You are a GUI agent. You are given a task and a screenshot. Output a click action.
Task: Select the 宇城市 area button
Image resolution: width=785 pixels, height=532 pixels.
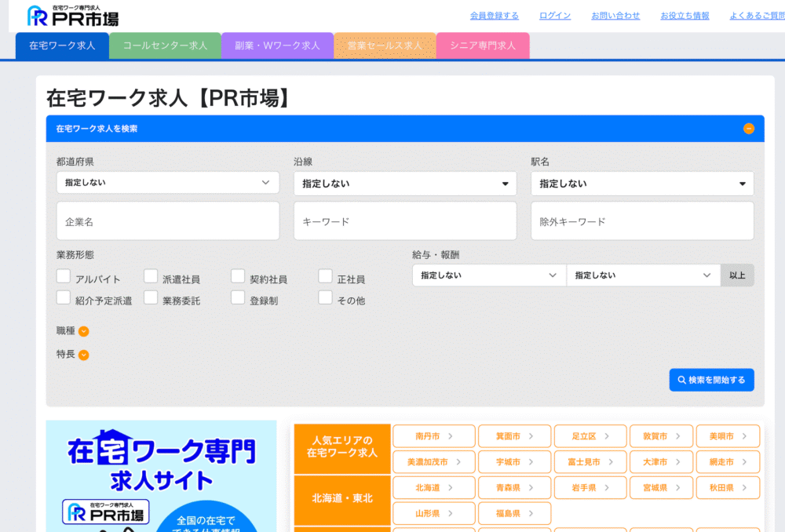[515, 462]
